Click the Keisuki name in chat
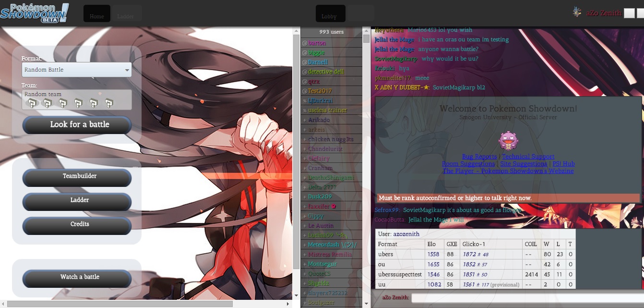This screenshot has height=308, width=644. pos(385,68)
